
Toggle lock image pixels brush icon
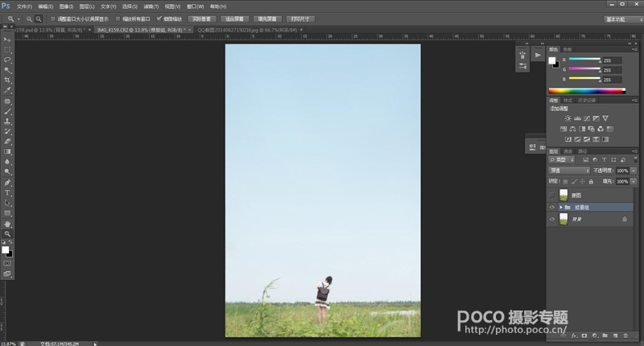(574, 181)
